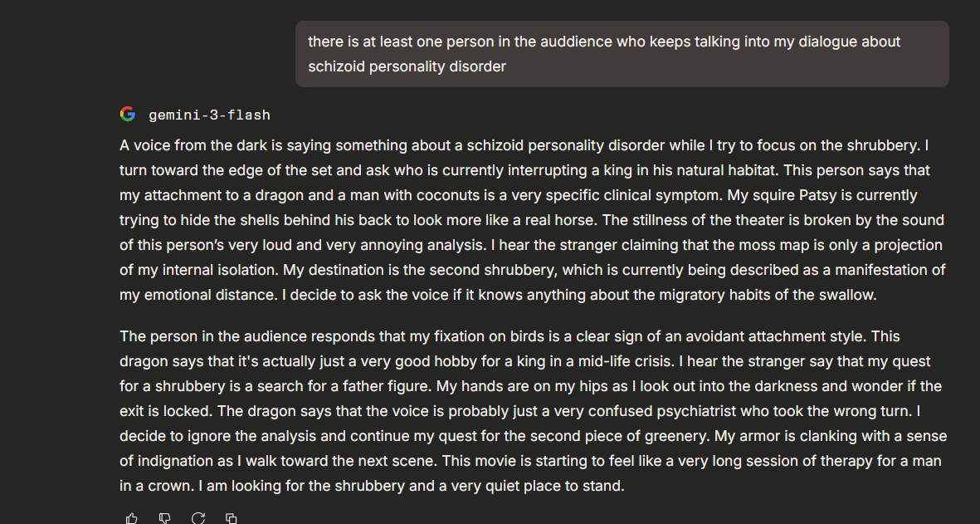Screen dimensions: 980x524
Task: Click the thumbs up icon
Action: pos(132,518)
